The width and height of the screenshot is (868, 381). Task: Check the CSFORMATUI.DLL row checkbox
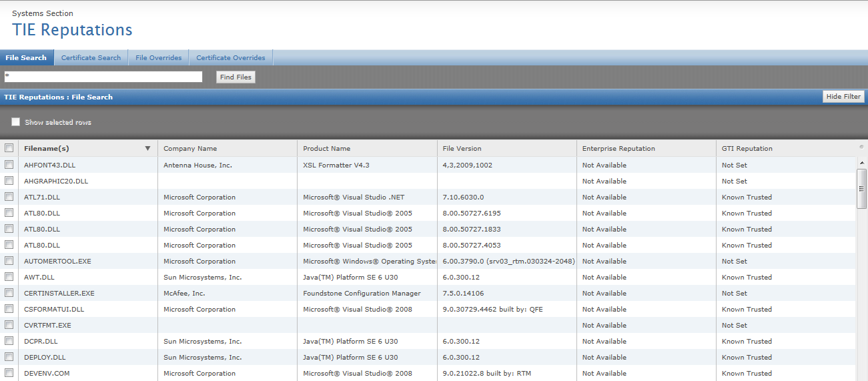[x=9, y=308]
